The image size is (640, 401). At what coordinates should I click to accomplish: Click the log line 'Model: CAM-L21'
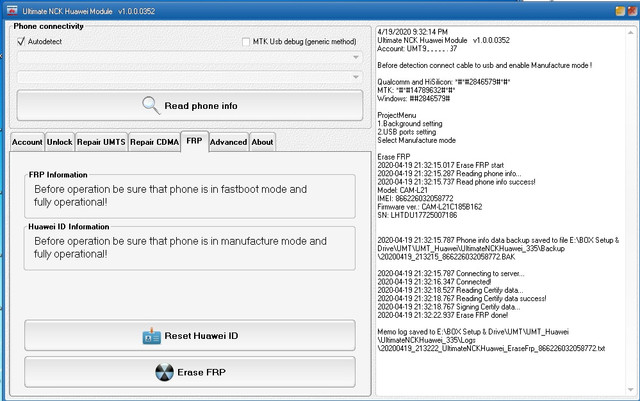coord(402,190)
